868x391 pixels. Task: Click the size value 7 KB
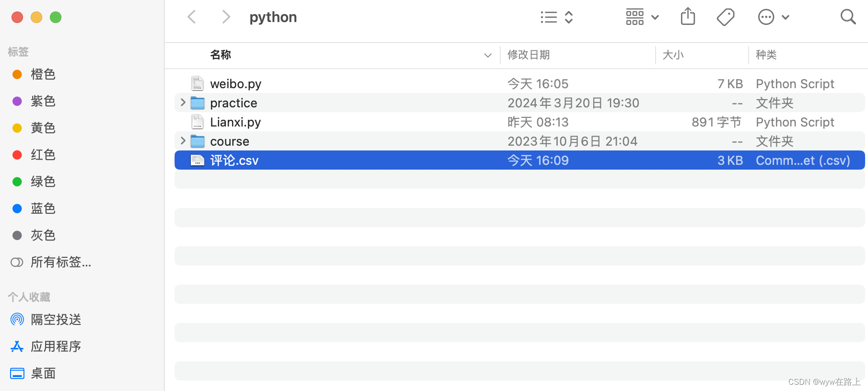(x=730, y=84)
